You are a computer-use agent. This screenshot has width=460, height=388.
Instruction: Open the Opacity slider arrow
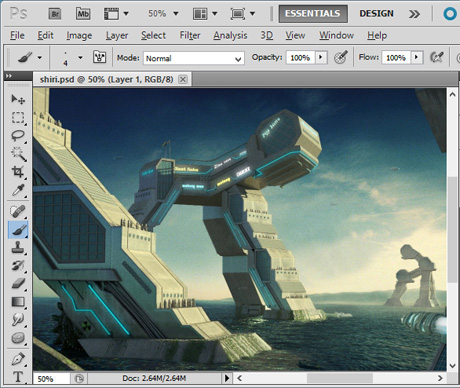321,58
